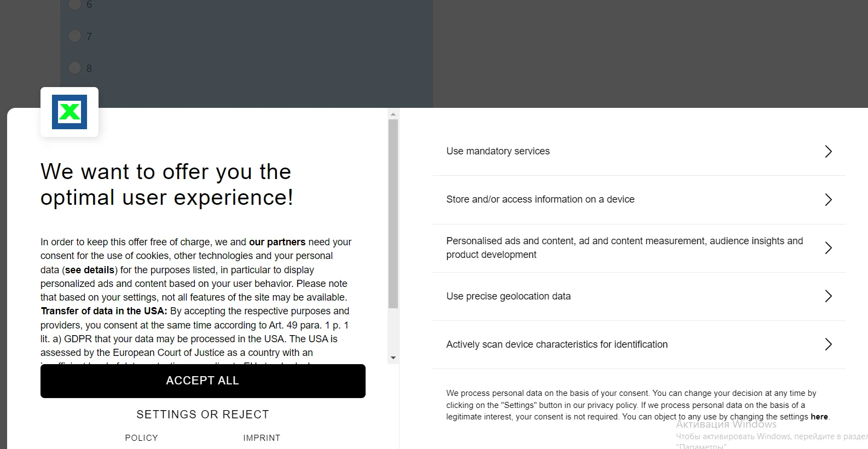
Task: Open the IMPRINT link
Action: coord(262,438)
